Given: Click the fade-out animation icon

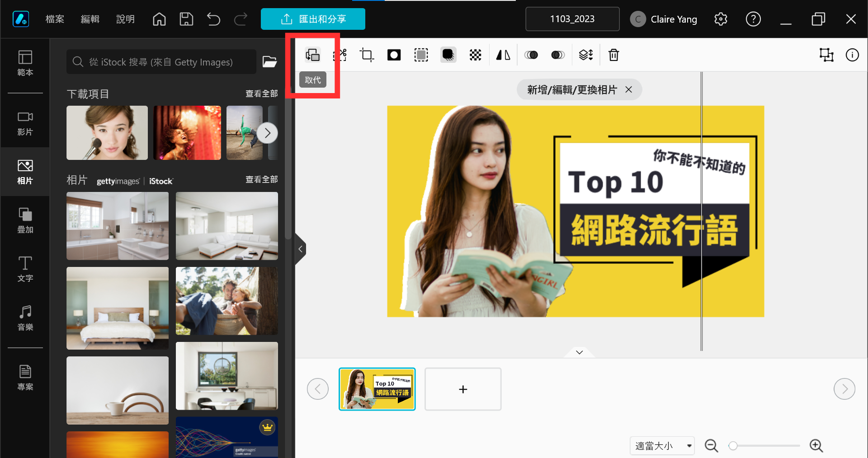Looking at the screenshot, I should tap(558, 55).
